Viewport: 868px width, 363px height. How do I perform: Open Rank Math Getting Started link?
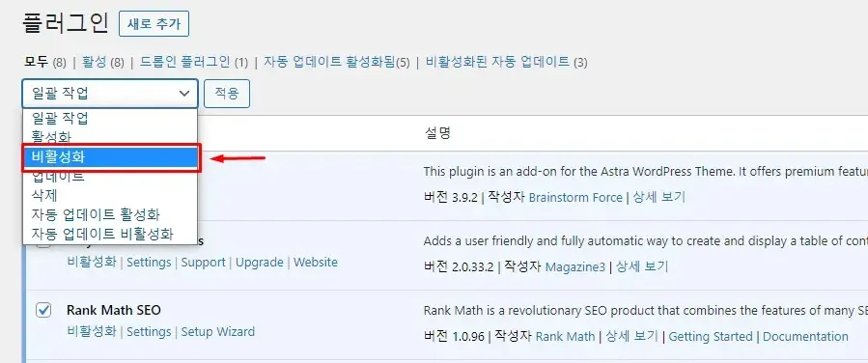coord(711,336)
